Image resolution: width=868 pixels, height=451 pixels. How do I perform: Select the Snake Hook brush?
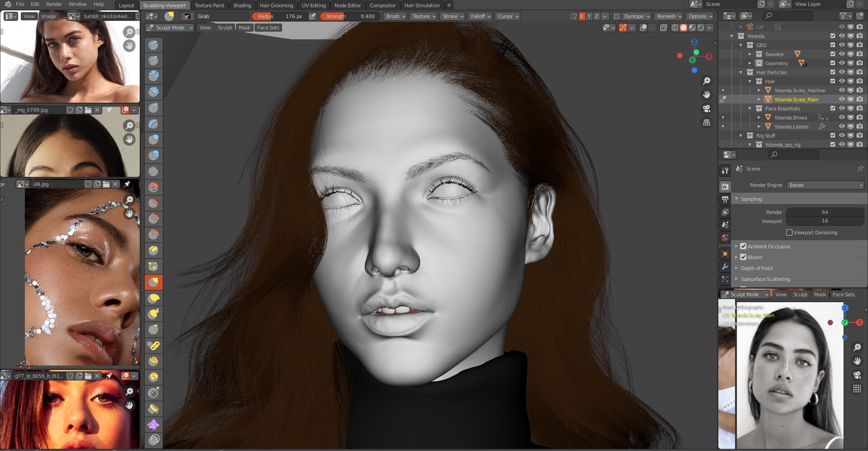(x=154, y=313)
